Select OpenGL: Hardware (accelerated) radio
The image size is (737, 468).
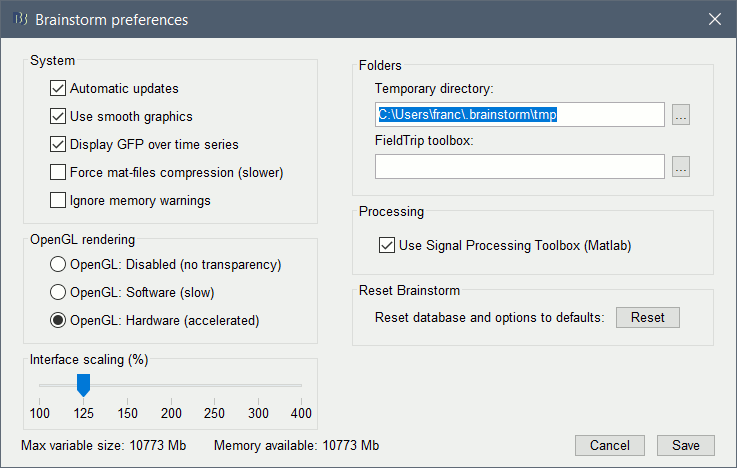click(58, 321)
